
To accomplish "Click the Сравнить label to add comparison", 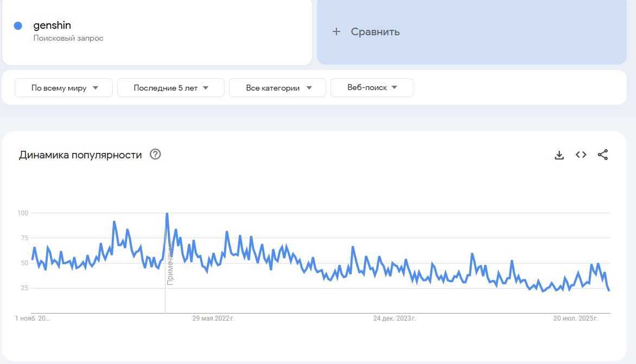I will (375, 31).
